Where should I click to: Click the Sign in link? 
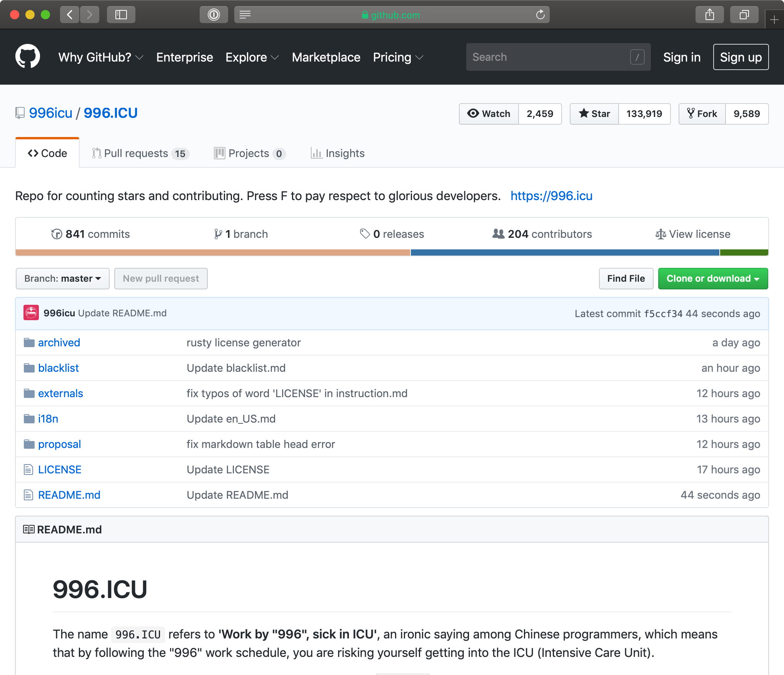click(x=682, y=57)
